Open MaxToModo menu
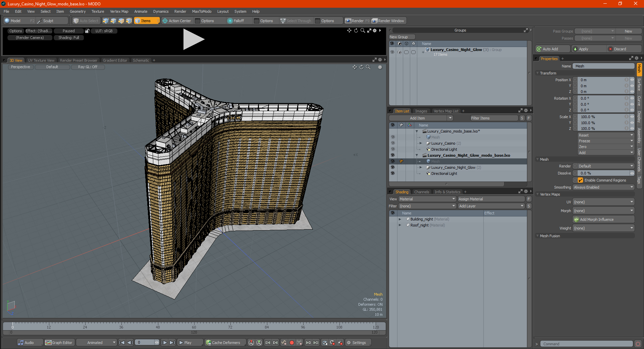This screenshot has height=349, width=644. [202, 11]
